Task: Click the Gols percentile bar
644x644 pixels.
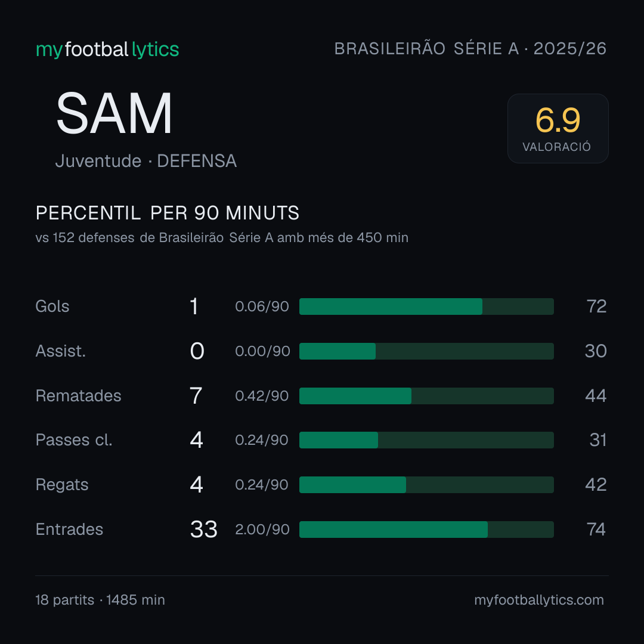Action: pos(426,306)
